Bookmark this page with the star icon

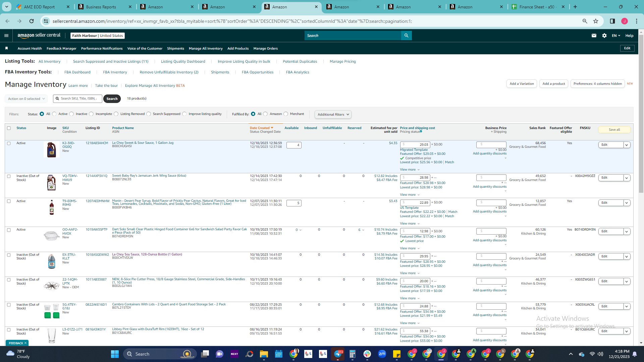[596, 21]
